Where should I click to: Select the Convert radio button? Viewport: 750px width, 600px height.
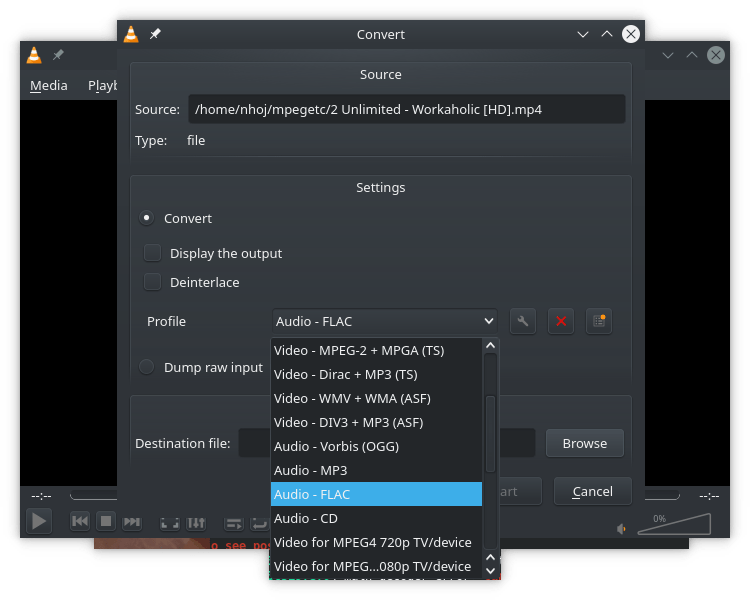(146, 218)
